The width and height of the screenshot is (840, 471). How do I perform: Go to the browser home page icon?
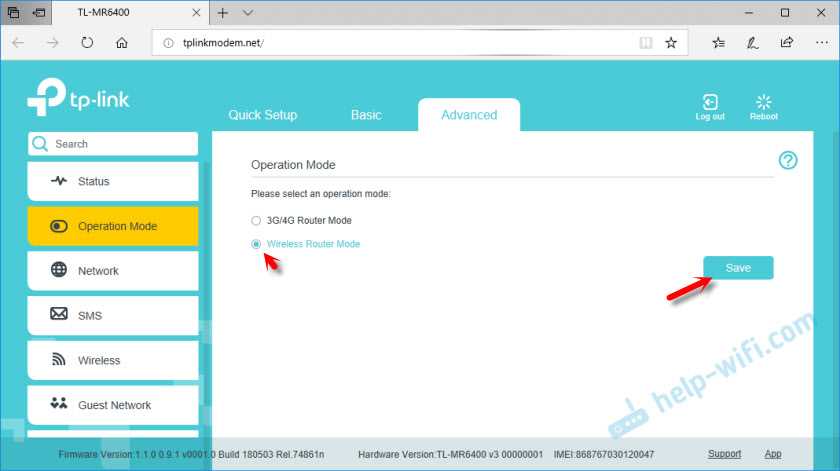point(122,42)
